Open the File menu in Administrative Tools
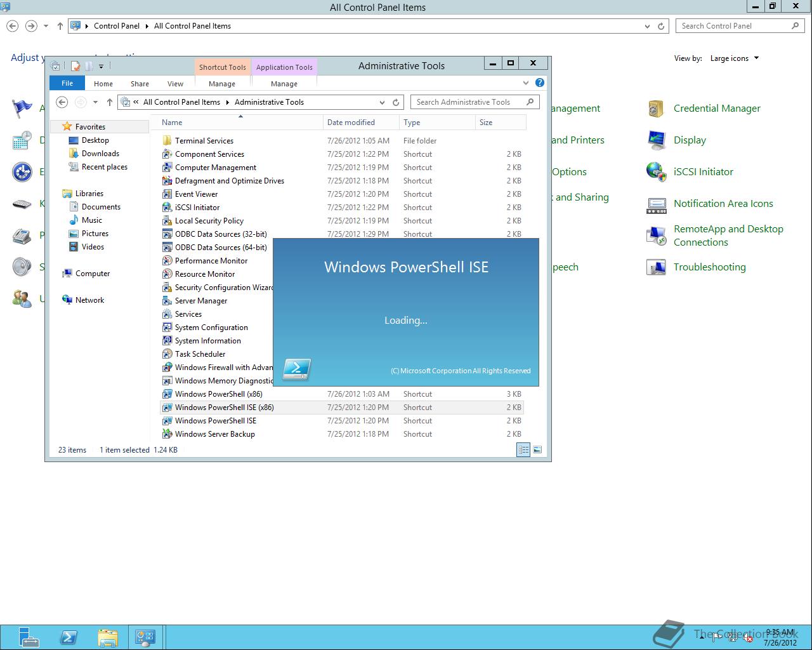This screenshot has width=812, height=650. pos(67,83)
